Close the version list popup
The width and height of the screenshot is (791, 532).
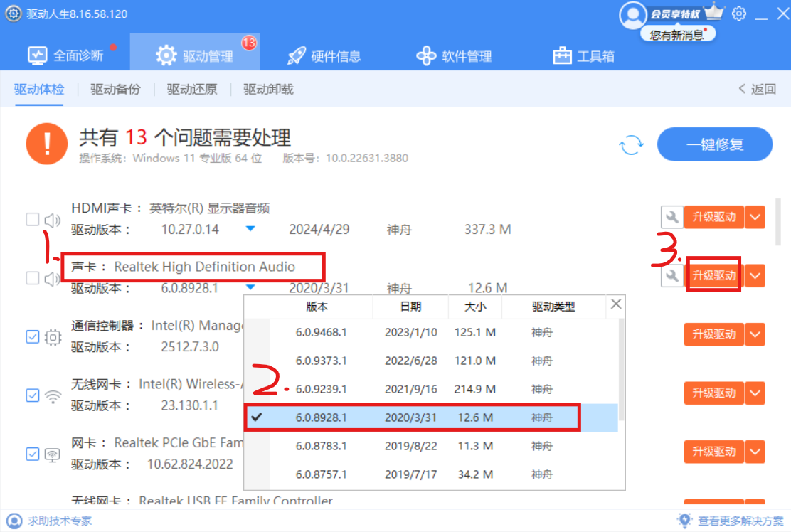616,304
